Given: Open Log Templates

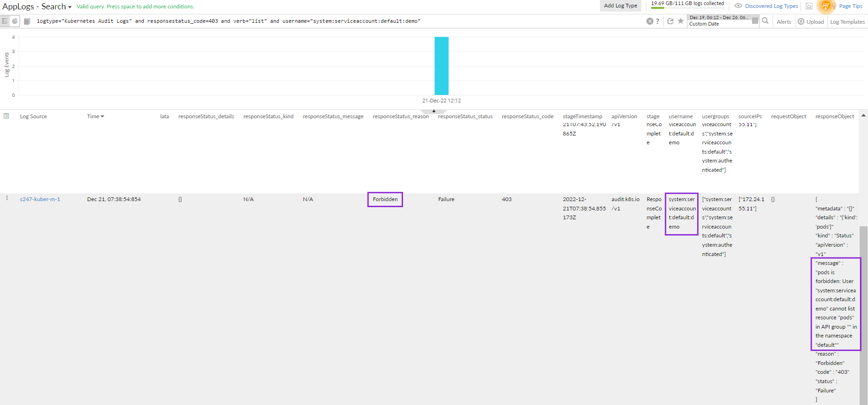Looking at the screenshot, I should pyautogui.click(x=847, y=22).
